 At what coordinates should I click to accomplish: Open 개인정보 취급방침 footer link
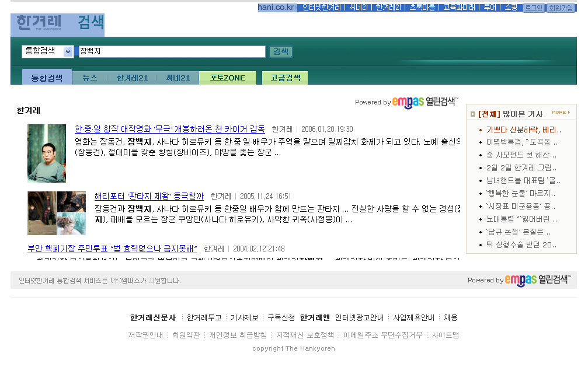point(238,335)
